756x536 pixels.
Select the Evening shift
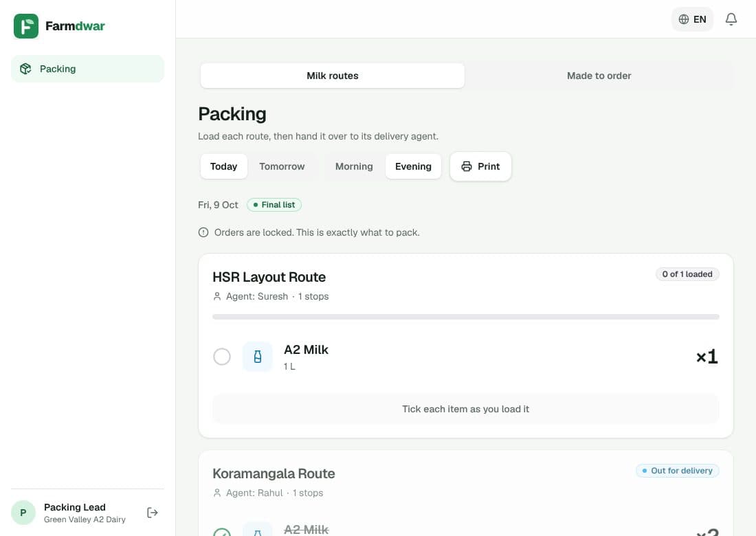tap(413, 166)
